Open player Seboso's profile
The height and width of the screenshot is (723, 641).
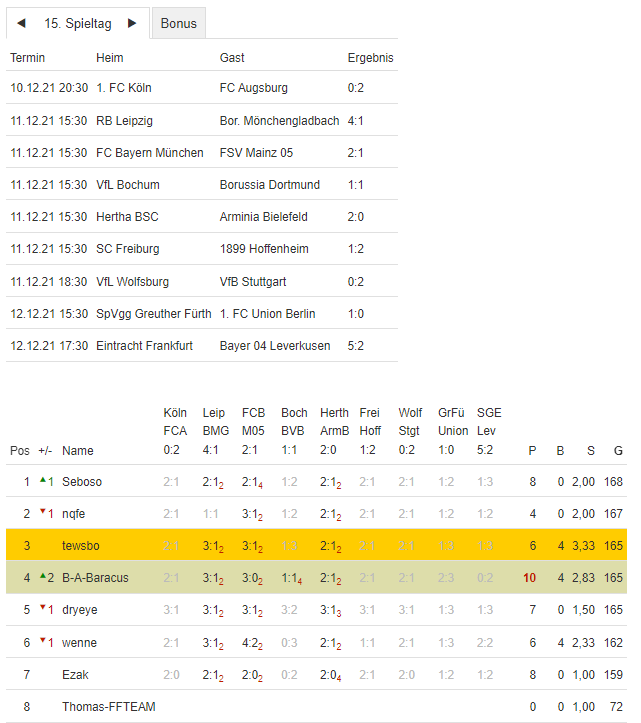[82, 482]
